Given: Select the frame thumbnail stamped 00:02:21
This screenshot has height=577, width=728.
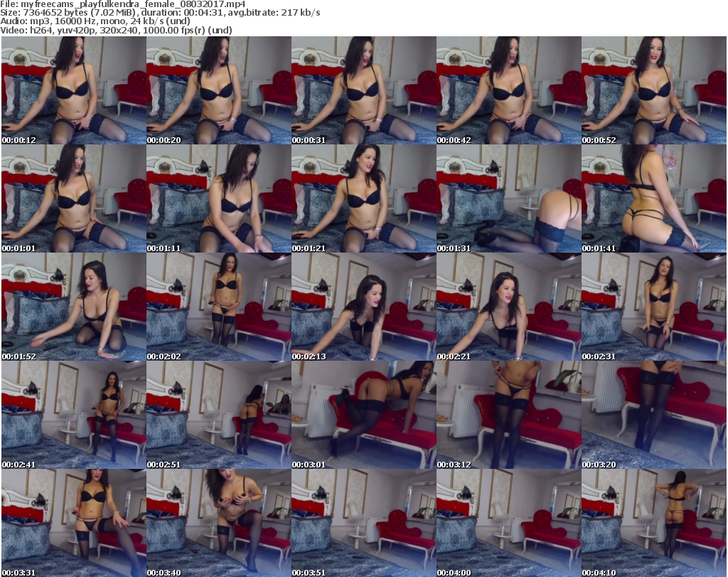Looking at the screenshot, I should (x=509, y=307).
